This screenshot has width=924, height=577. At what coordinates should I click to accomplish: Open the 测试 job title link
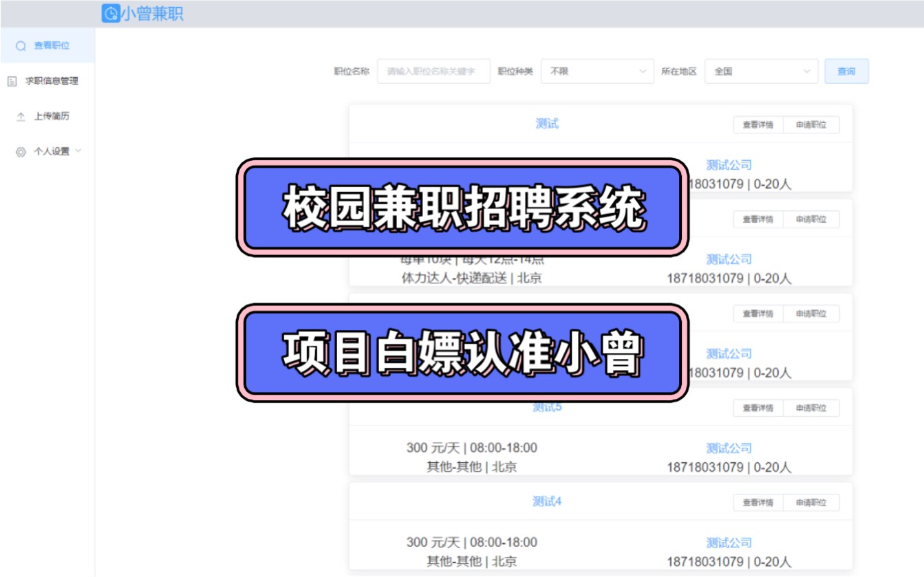(x=547, y=124)
